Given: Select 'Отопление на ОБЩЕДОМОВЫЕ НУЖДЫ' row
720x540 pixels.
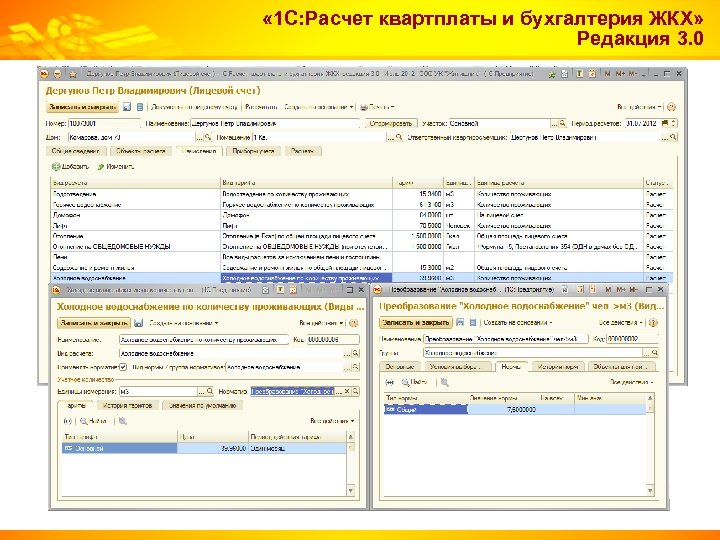Looking at the screenshot, I should [x=361, y=247].
